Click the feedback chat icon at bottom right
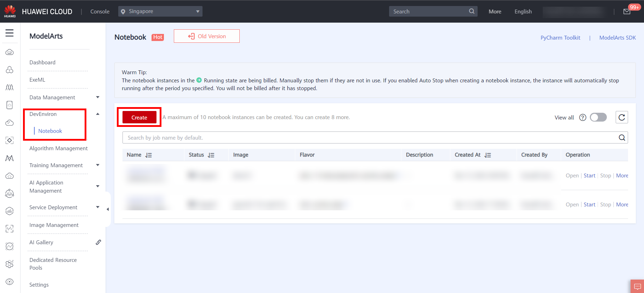644x293 pixels. [x=637, y=286]
